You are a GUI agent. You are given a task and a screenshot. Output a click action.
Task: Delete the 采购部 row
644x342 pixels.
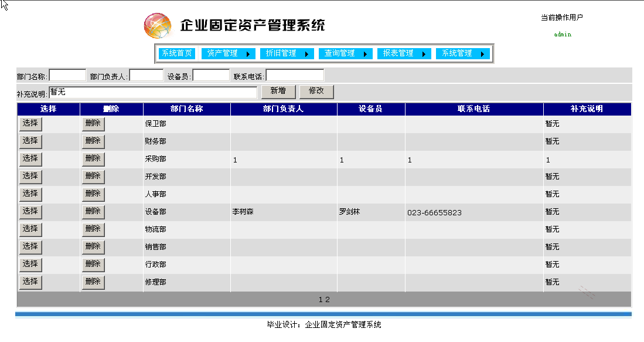[93, 159]
